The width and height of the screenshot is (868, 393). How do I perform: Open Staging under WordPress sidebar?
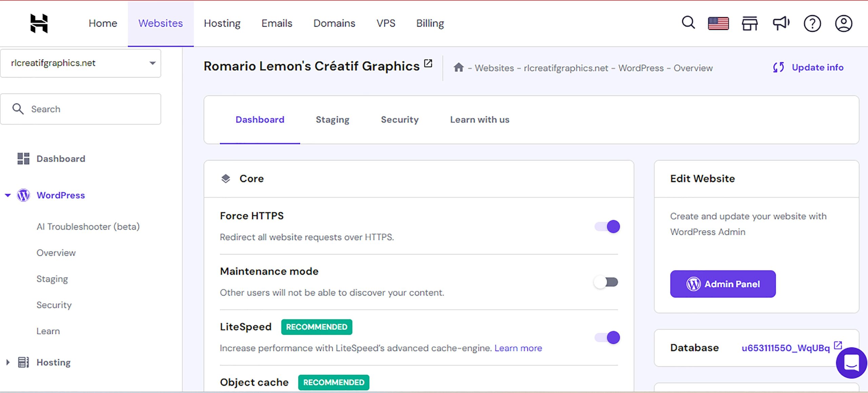[x=52, y=279]
